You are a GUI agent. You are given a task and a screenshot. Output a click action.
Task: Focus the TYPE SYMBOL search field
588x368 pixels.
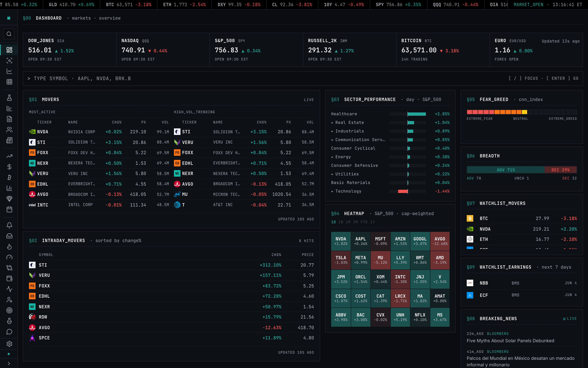pyautogui.click(x=303, y=78)
